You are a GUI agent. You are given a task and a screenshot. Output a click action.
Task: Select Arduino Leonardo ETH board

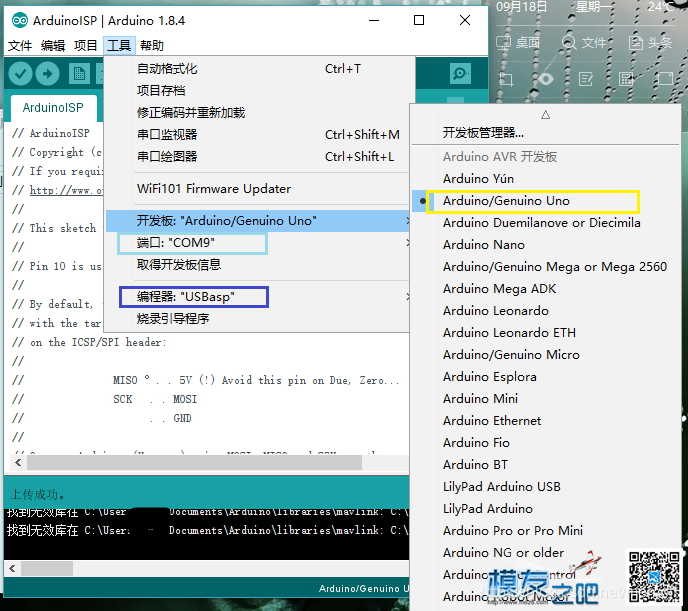click(x=545, y=332)
